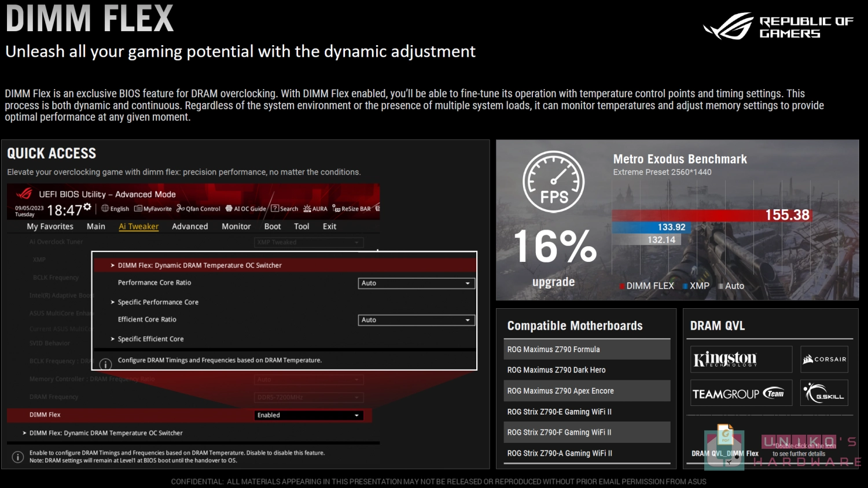Viewport: 868px width, 488px height.
Task: Open the Boot tab
Action: point(273,227)
